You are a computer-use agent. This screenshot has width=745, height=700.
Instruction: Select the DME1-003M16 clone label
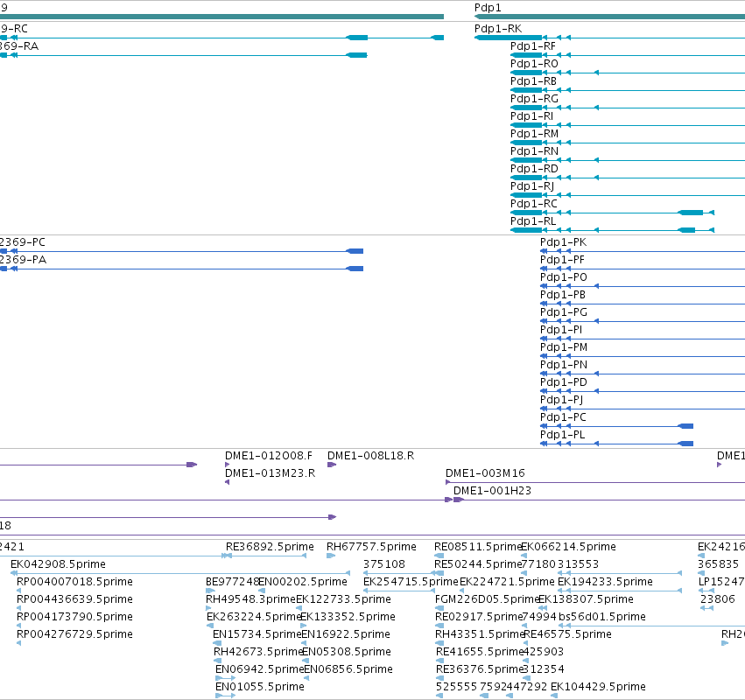(485, 474)
